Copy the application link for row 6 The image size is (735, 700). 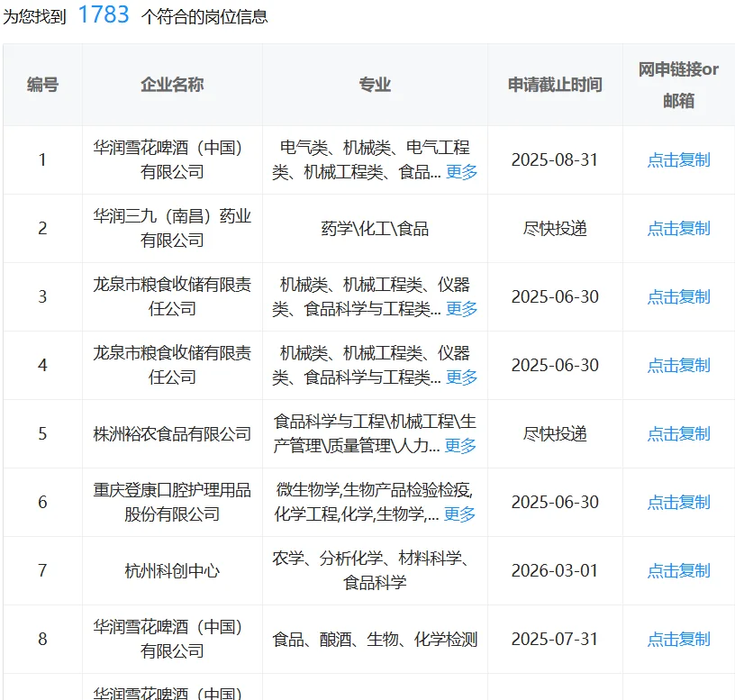[678, 502]
